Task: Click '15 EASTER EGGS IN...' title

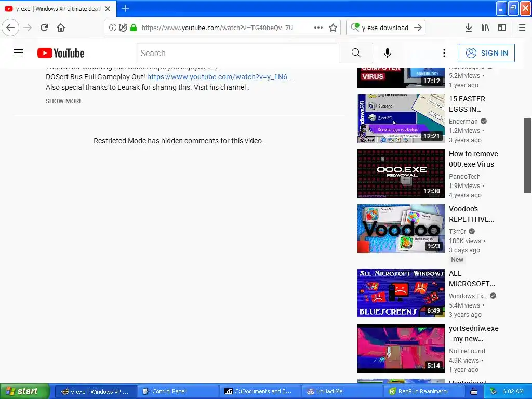Action: [x=467, y=104]
